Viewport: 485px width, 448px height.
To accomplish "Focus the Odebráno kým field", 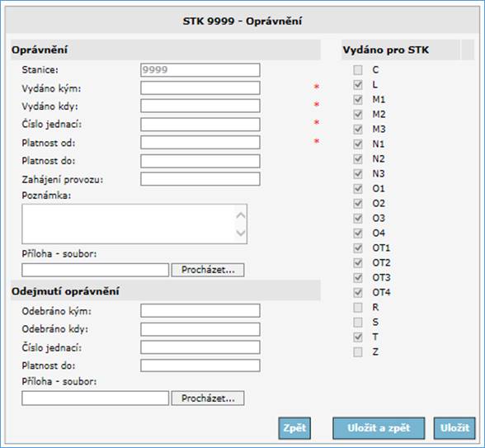I will click(200, 310).
